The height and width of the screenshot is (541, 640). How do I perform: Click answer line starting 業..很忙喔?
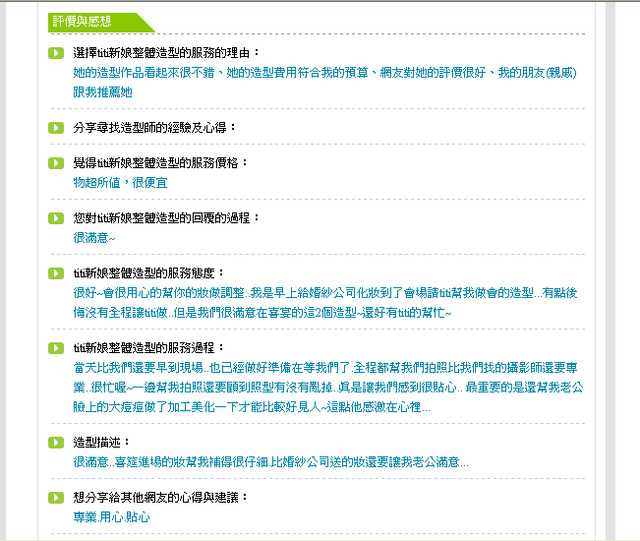pyautogui.click(x=328, y=387)
